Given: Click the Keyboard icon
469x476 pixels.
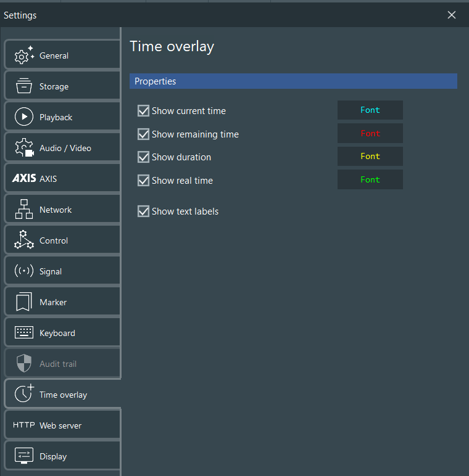Looking at the screenshot, I should pos(24,332).
